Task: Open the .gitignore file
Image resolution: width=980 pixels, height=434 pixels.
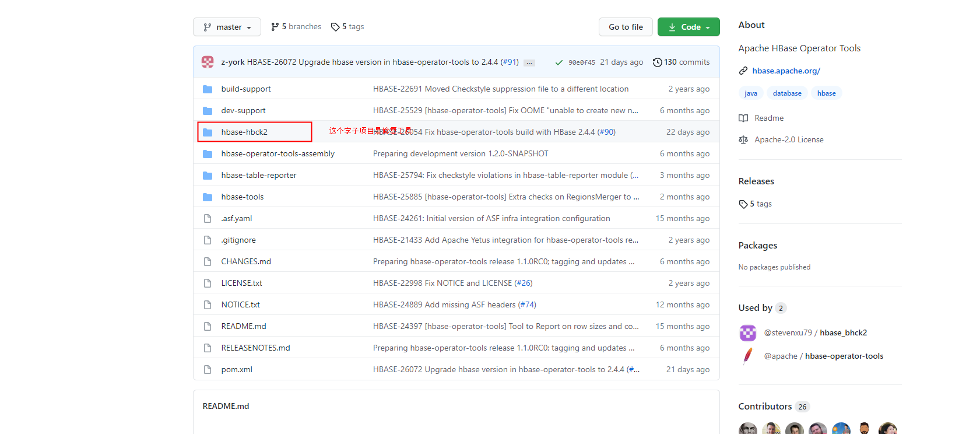Action: (238, 240)
